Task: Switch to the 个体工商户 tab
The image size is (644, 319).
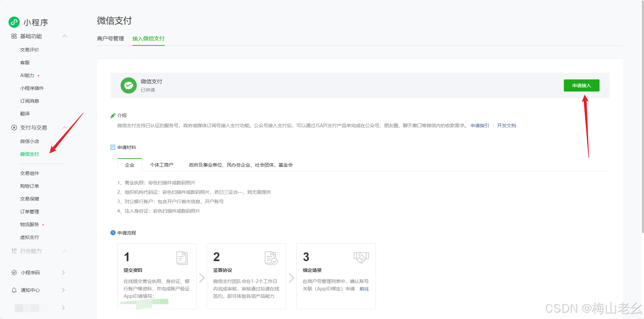Action: click(x=162, y=165)
